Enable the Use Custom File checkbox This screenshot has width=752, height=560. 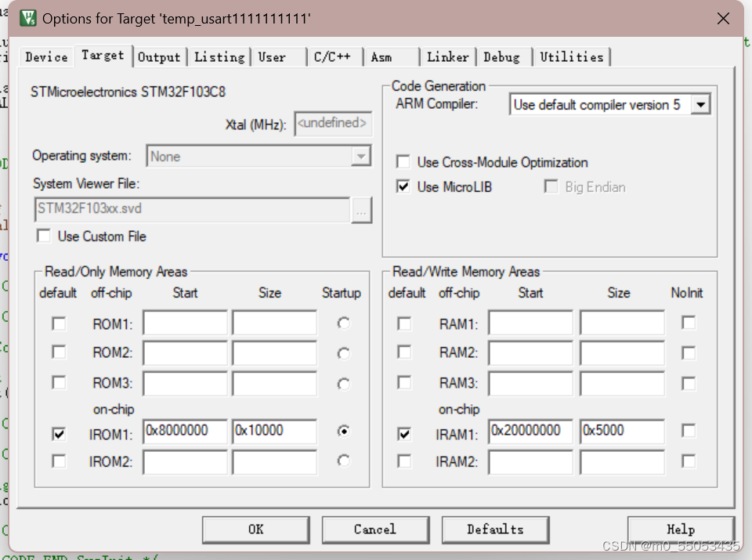click(x=44, y=236)
